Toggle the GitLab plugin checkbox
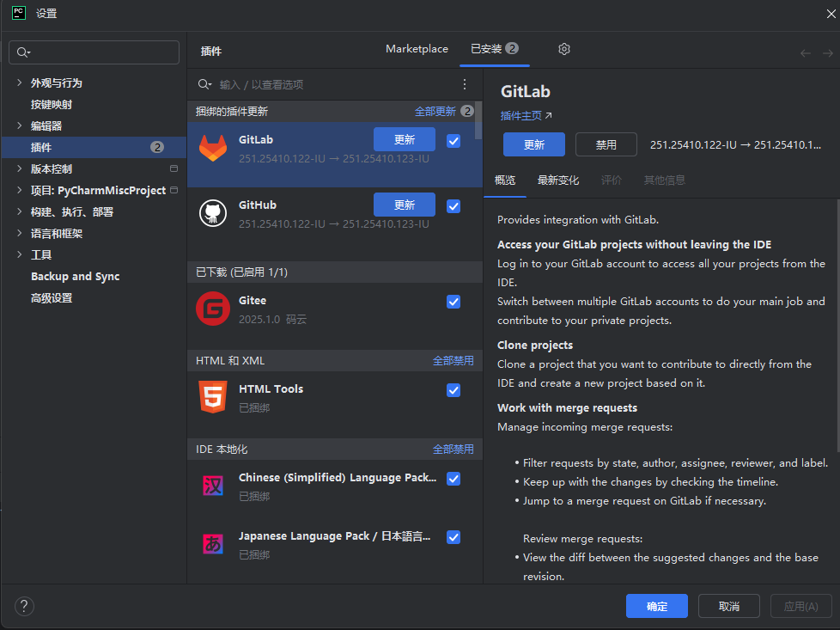 point(453,141)
